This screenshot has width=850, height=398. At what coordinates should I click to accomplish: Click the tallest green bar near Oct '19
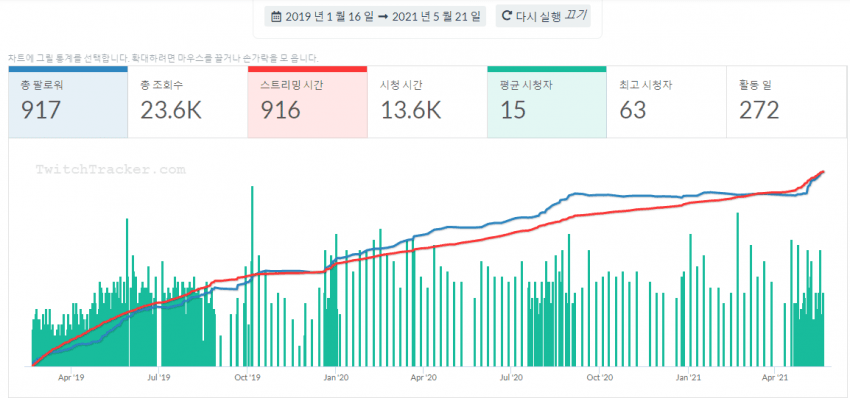[252, 276]
